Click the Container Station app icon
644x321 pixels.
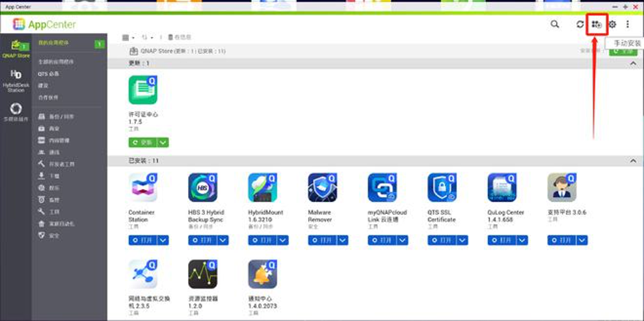click(142, 188)
